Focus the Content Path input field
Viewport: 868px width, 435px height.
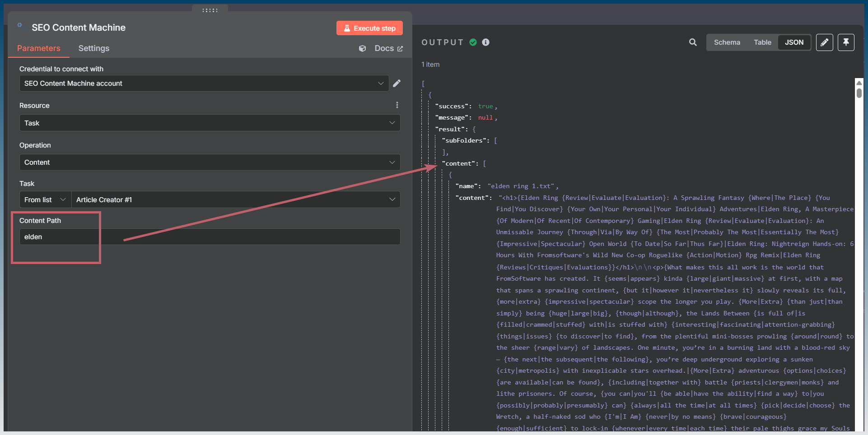click(x=210, y=237)
